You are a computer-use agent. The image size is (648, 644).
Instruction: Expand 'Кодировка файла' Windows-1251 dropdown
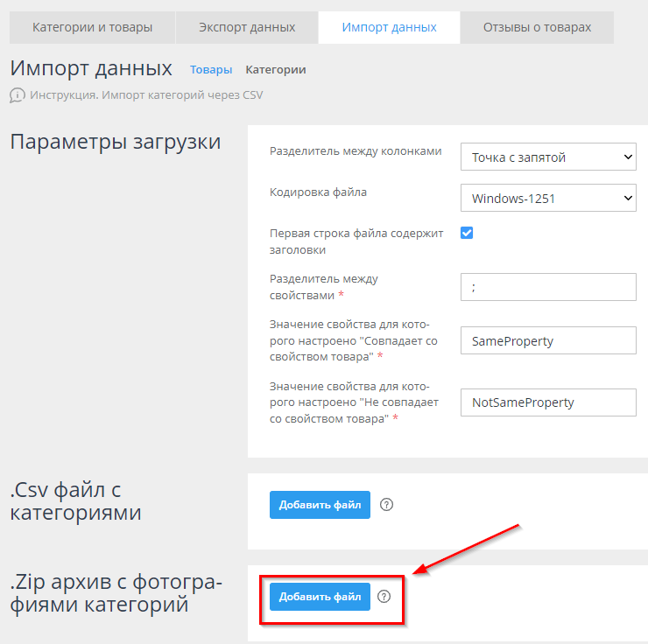coord(547,199)
